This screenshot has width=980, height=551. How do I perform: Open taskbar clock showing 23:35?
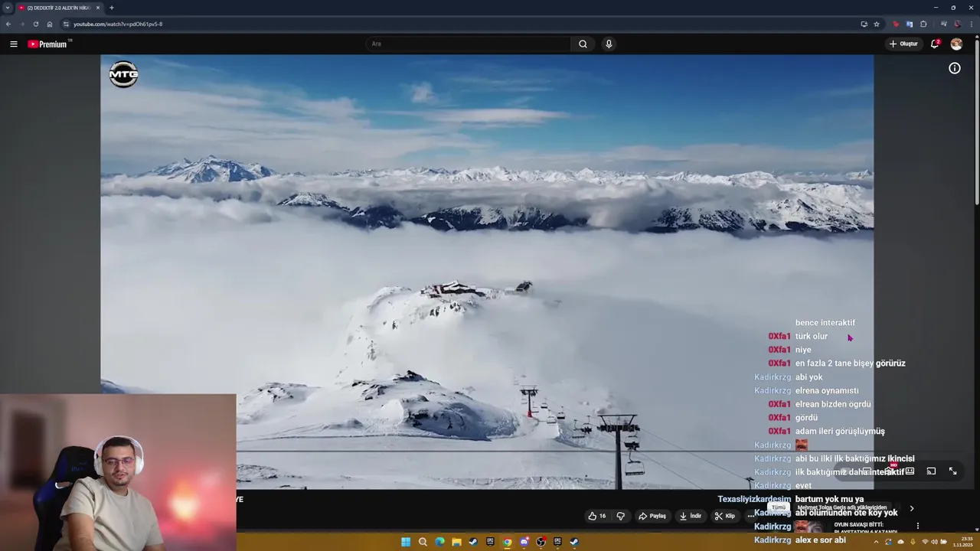coord(962,542)
